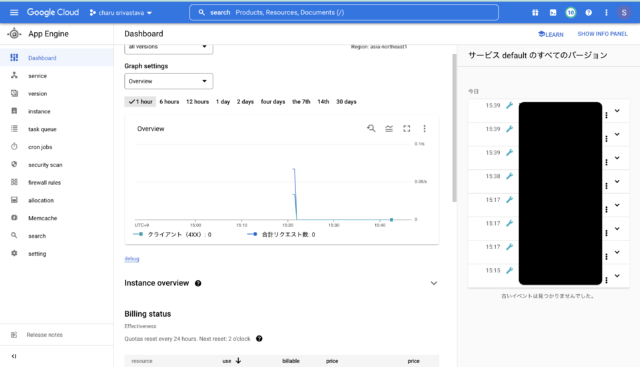Open the user account avatar S
Screen dimensions: 640x367
coord(624,13)
